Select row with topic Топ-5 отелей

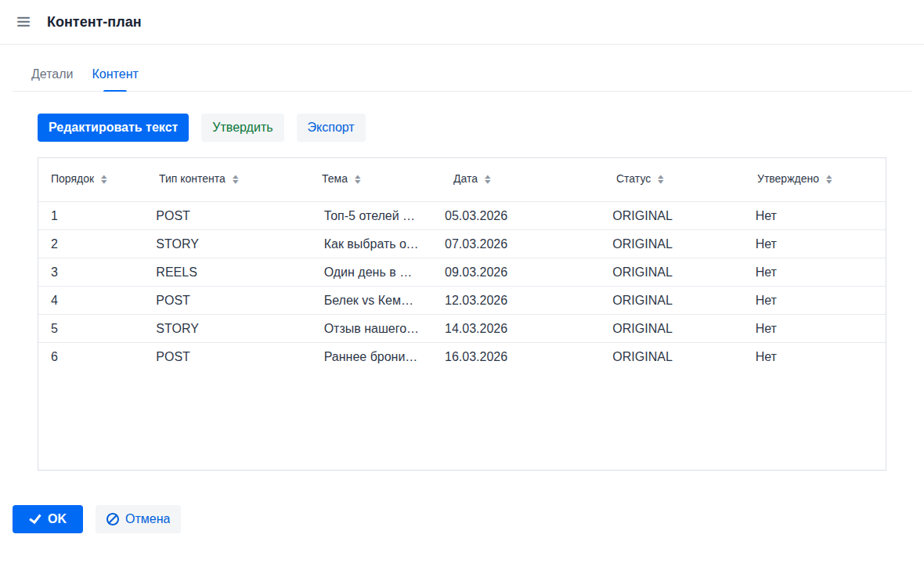(x=370, y=216)
